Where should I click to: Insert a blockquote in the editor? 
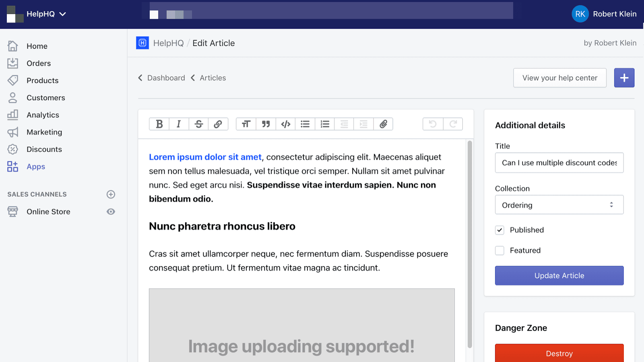[266, 124]
